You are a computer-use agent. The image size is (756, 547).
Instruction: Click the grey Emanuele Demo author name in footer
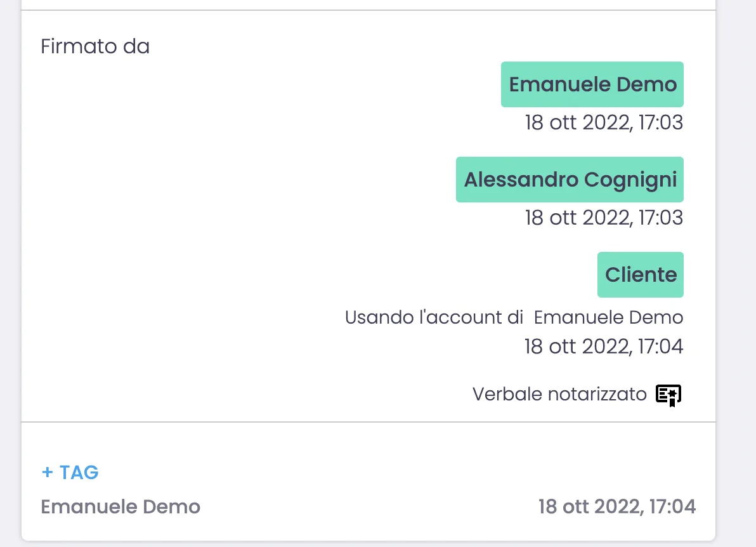click(121, 506)
